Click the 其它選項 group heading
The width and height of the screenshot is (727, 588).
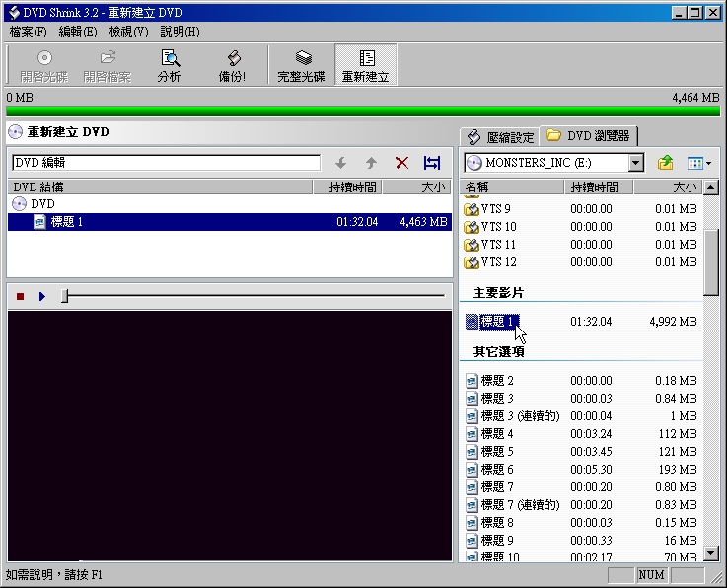pyautogui.click(x=498, y=351)
